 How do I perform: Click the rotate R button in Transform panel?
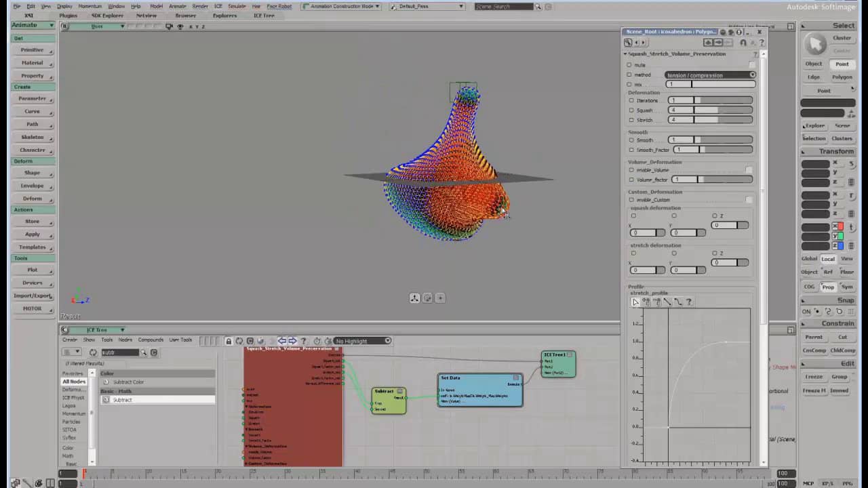[x=852, y=195]
